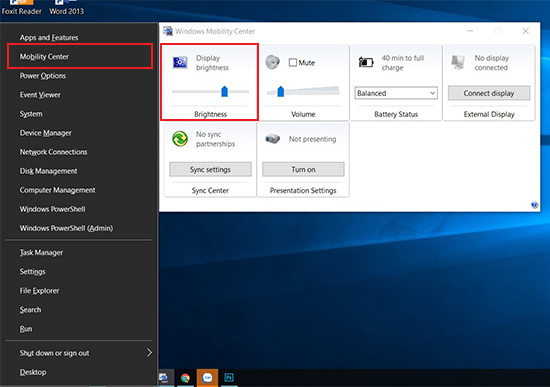Click the 'No display connected' text
The height and width of the screenshot is (387, 550).
pos(491,63)
